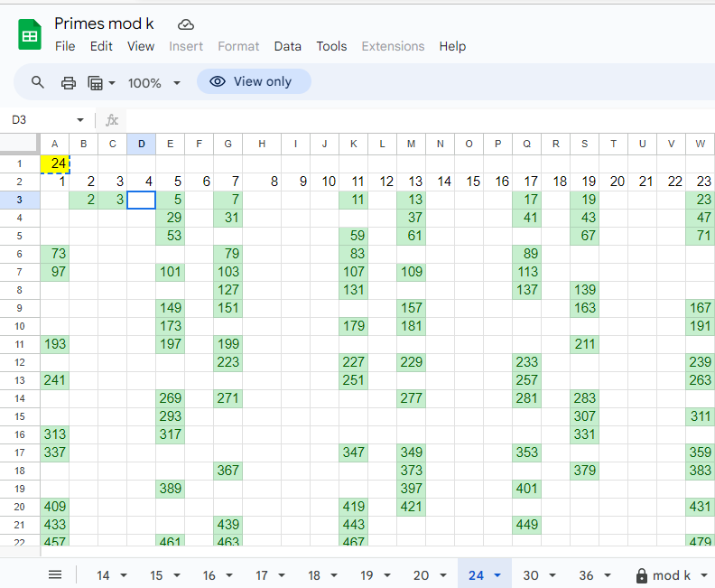
Task: Click the fx formula icon
Action: point(112,120)
